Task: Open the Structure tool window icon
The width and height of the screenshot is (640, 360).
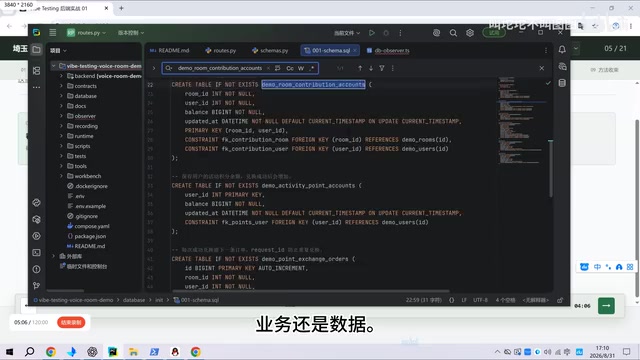Action: point(36,71)
